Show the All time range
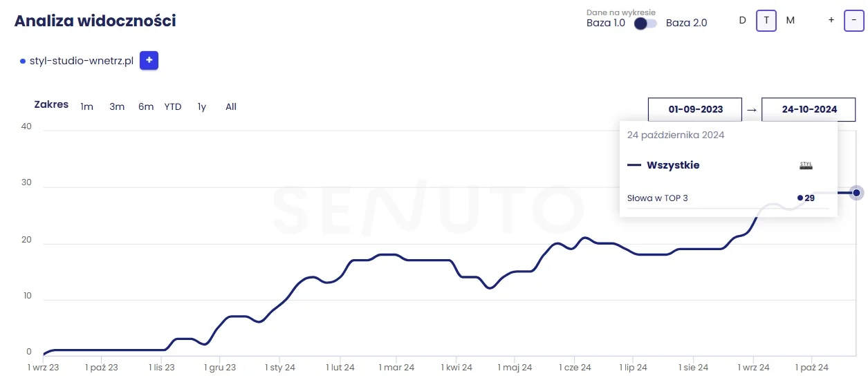This screenshot has width=868, height=378. (231, 106)
